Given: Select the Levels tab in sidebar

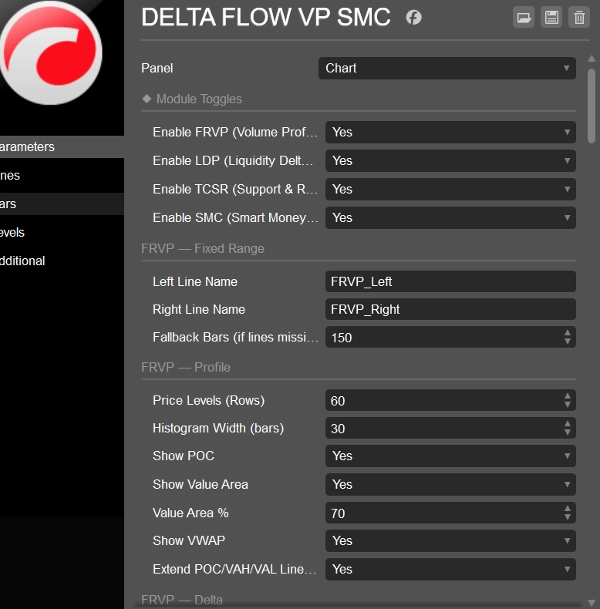Looking at the screenshot, I should click(62, 233).
